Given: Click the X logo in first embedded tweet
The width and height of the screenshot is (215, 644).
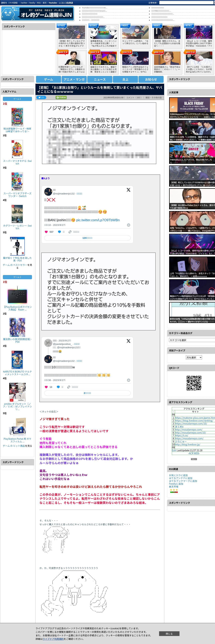Looking at the screenshot, I should click(128, 190).
